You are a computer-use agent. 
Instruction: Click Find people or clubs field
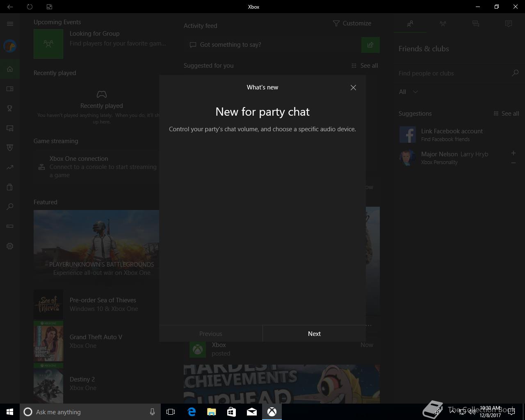[x=453, y=73]
